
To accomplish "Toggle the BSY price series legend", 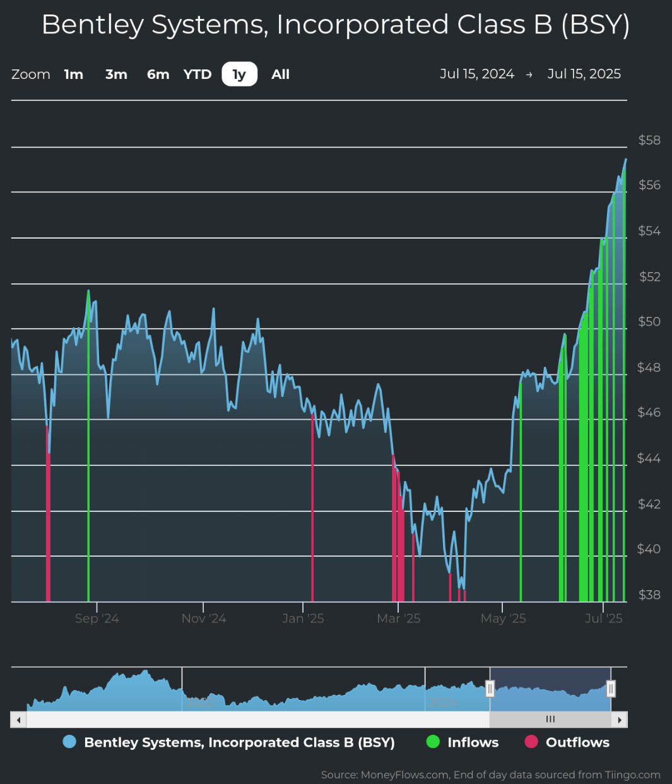I will (x=229, y=742).
